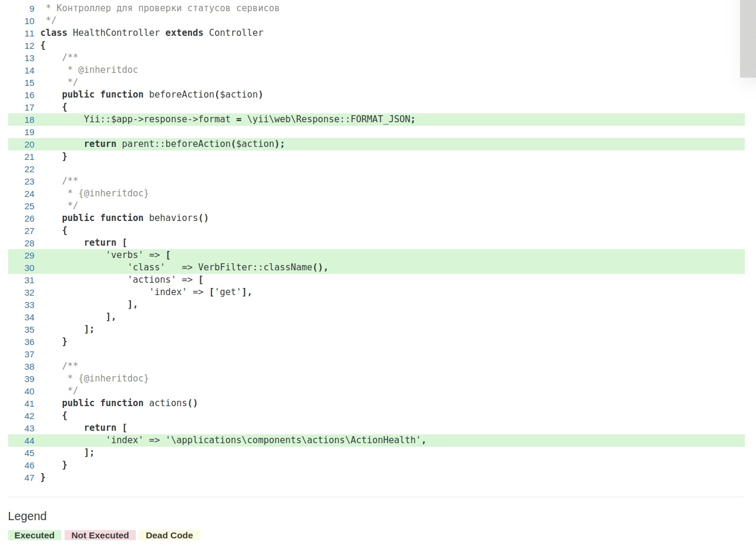Click 'public function behaviors()' text
This screenshot has width=756, height=546.
pos(136,218)
